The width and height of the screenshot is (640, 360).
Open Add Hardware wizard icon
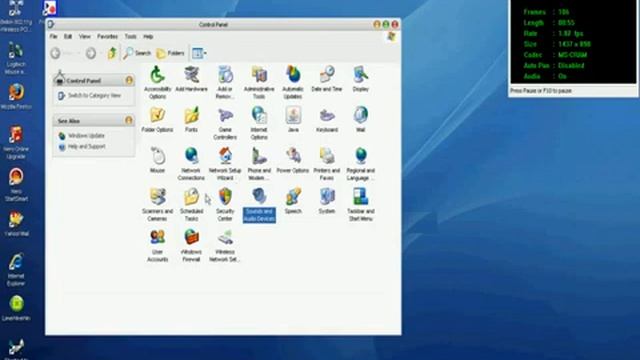pyautogui.click(x=191, y=79)
